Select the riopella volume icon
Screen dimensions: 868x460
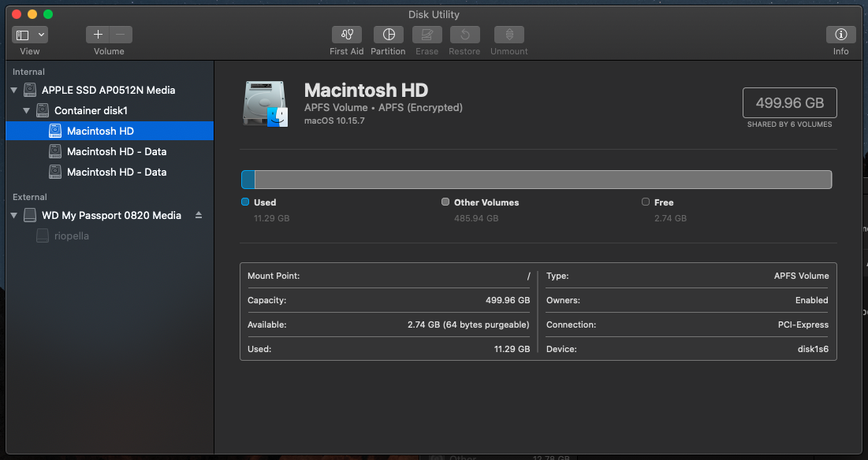pos(43,236)
